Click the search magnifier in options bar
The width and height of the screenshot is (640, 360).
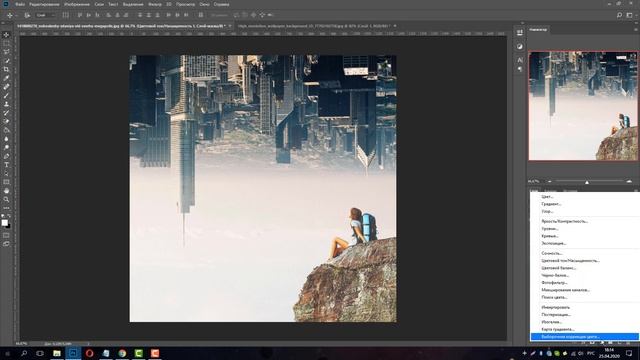(619, 15)
